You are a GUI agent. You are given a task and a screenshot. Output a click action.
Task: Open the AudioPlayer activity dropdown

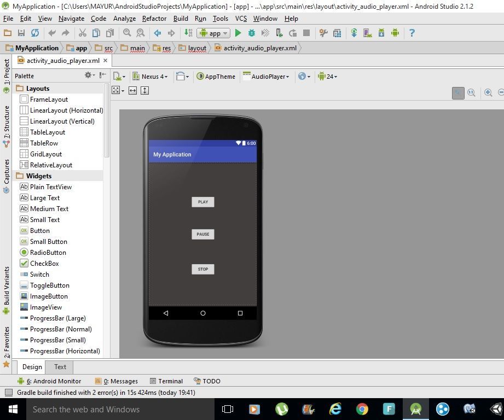click(267, 77)
